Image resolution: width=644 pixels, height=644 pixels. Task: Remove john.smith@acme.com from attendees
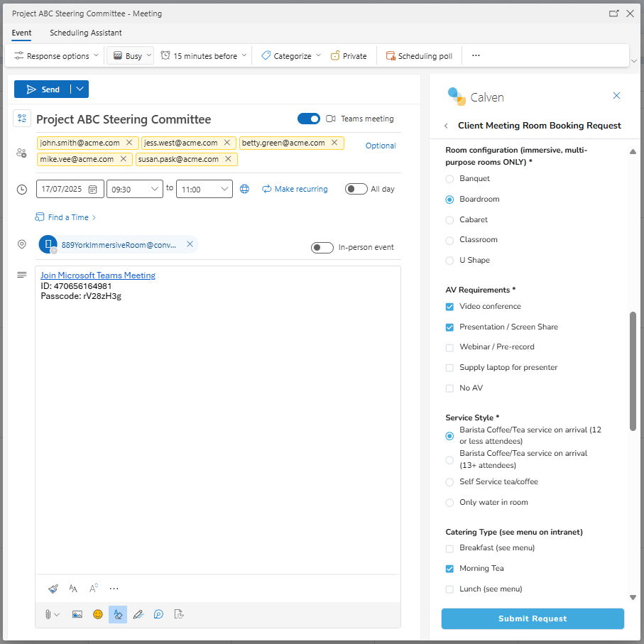(x=129, y=143)
